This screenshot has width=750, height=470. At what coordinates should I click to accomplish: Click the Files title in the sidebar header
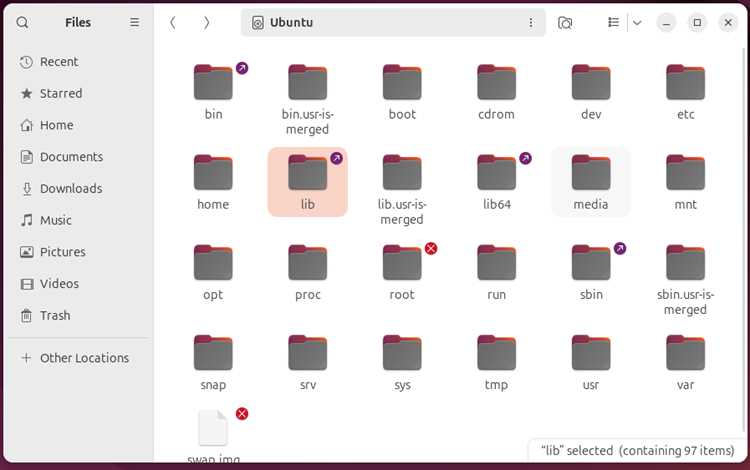[x=78, y=22]
